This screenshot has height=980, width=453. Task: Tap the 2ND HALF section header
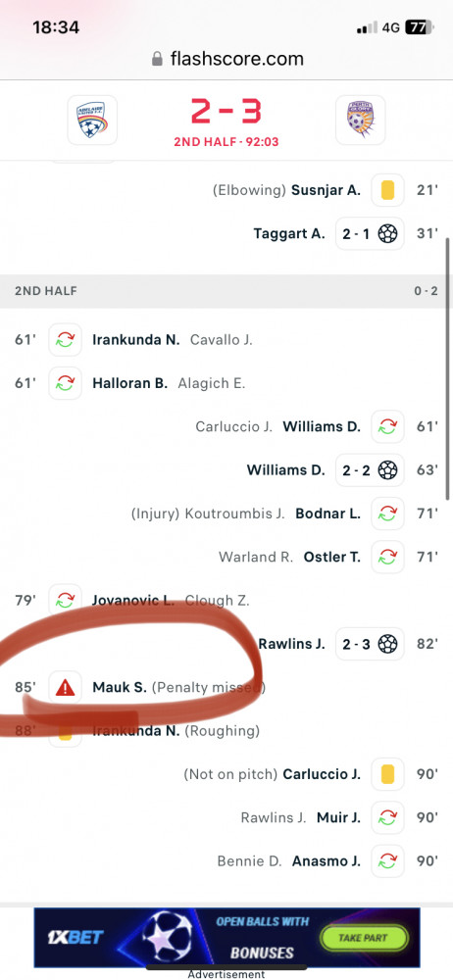tap(226, 291)
